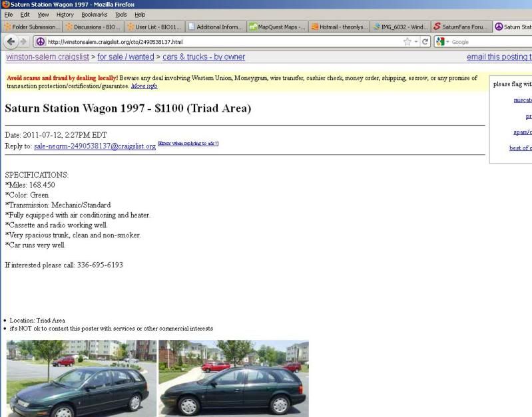Click the phone number 336-695-6193
This screenshot has width=532, height=417.
[x=100, y=265]
